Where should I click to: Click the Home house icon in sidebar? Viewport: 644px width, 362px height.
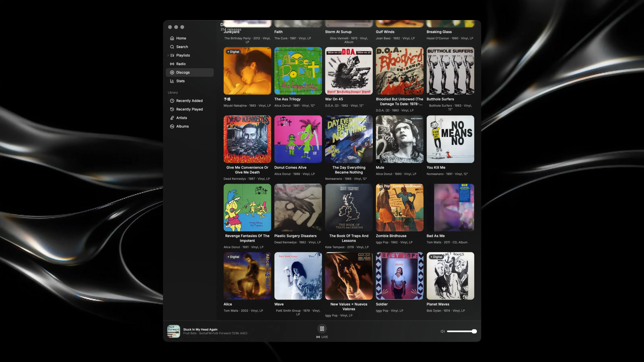(172, 38)
